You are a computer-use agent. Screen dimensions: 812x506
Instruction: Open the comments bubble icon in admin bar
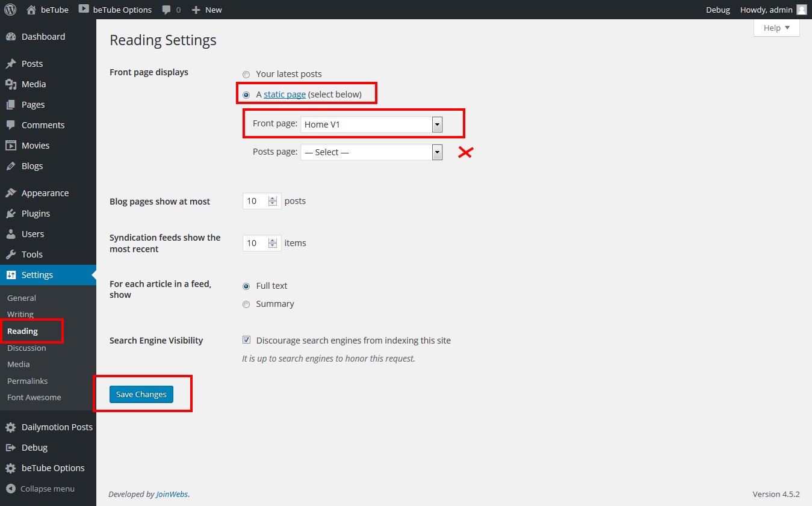point(167,10)
